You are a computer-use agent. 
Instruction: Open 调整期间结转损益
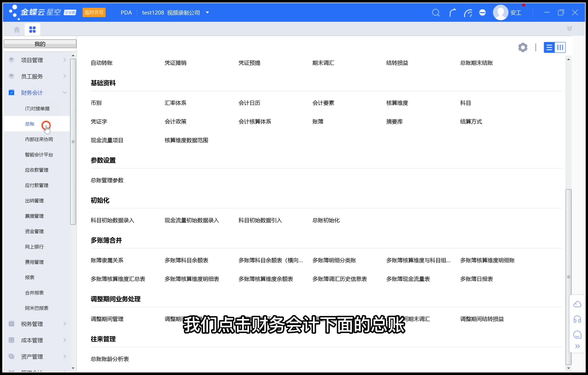click(482, 319)
